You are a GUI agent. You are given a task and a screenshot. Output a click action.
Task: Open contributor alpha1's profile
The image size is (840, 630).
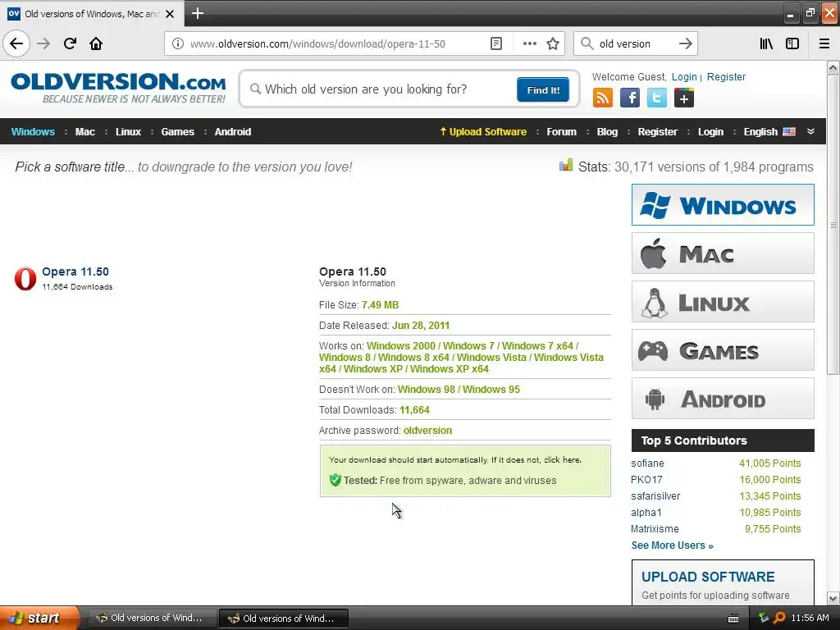coord(646,513)
